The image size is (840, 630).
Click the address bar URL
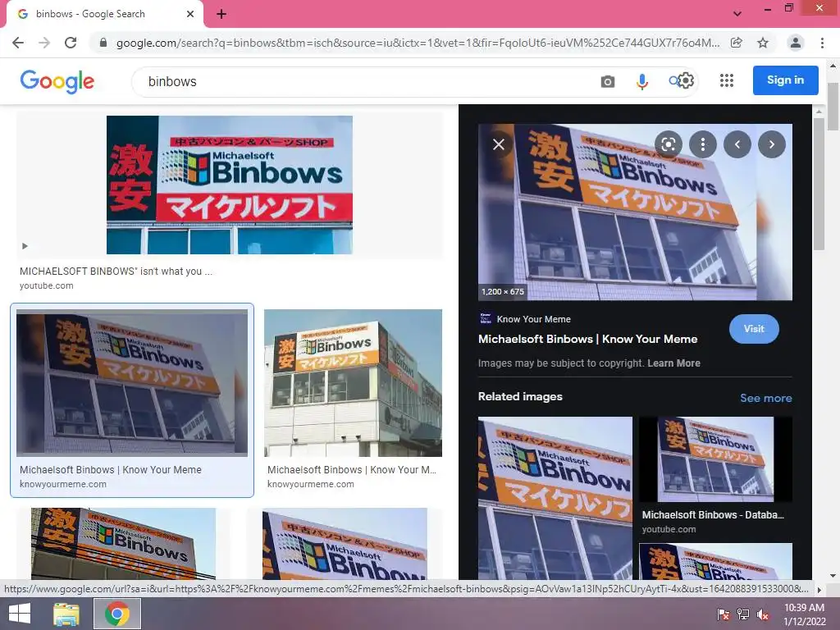(x=418, y=43)
